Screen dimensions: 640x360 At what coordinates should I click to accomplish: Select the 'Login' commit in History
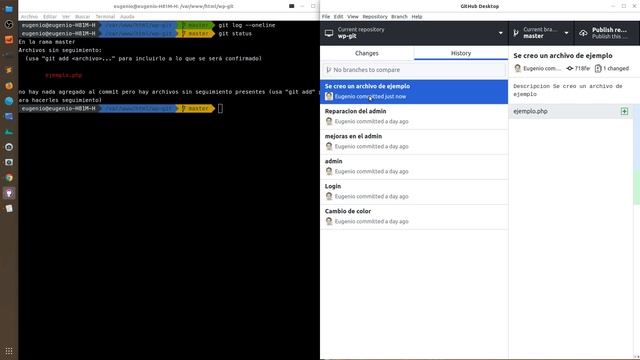(414, 191)
